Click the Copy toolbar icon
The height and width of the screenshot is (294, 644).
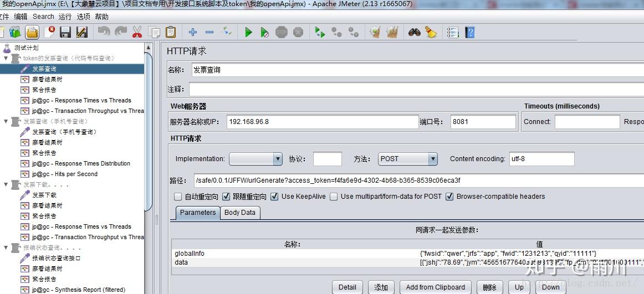coord(154,32)
